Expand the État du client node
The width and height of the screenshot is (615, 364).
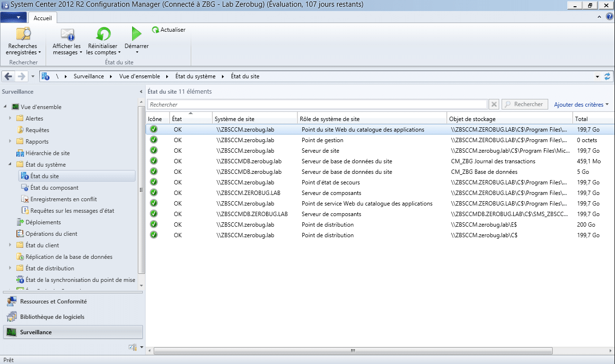[10, 245]
